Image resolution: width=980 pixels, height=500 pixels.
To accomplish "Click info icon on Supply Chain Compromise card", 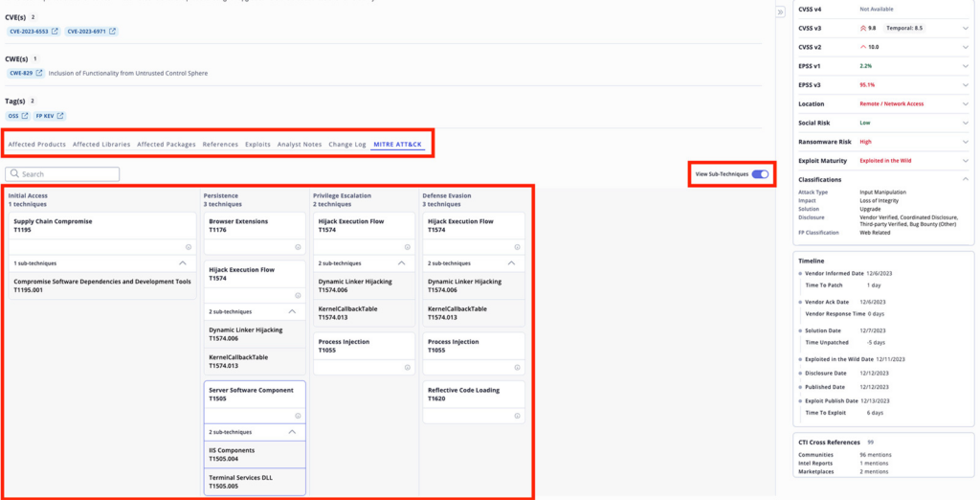I will (x=189, y=246).
